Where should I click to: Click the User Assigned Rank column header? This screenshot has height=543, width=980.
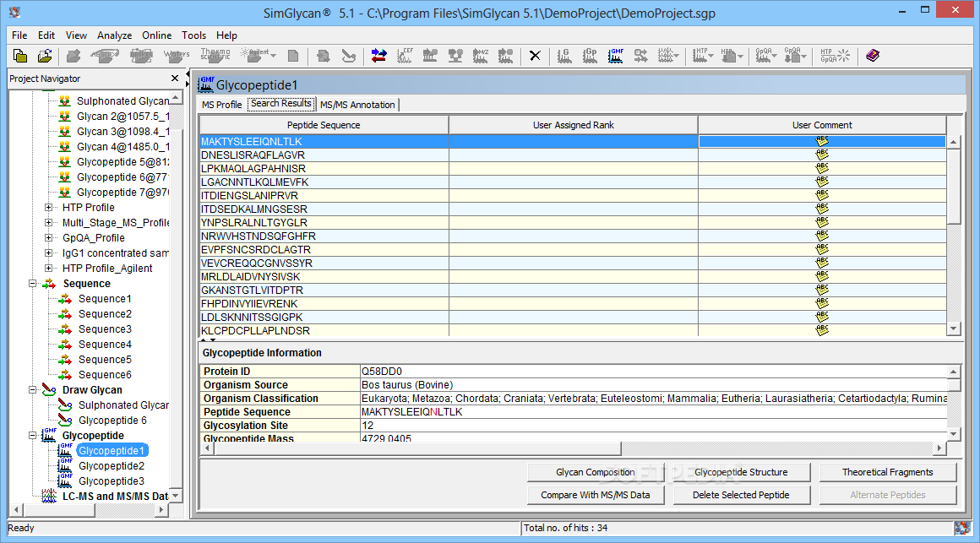pyautogui.click(x=573, y=125)
